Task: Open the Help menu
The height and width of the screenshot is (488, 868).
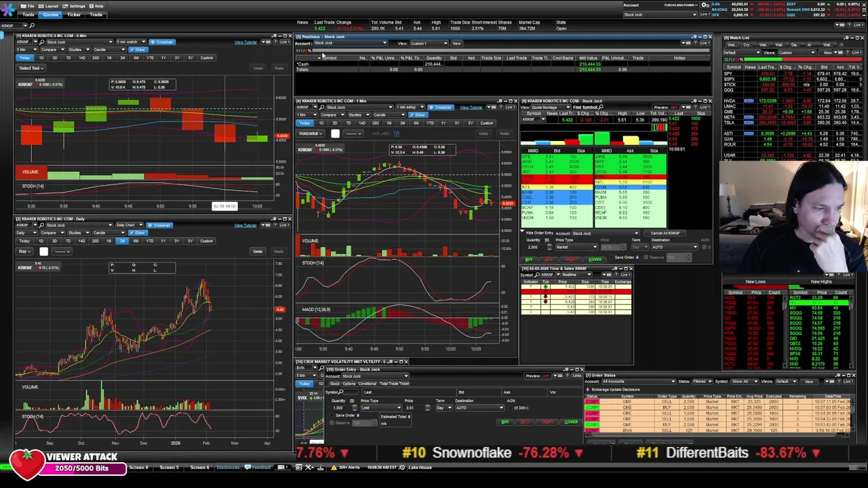Action: tap(96, 6)
